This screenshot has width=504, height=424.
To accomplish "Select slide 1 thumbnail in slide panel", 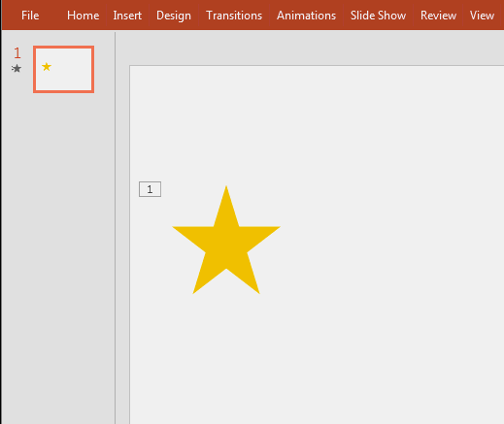I will pos(63,69).
